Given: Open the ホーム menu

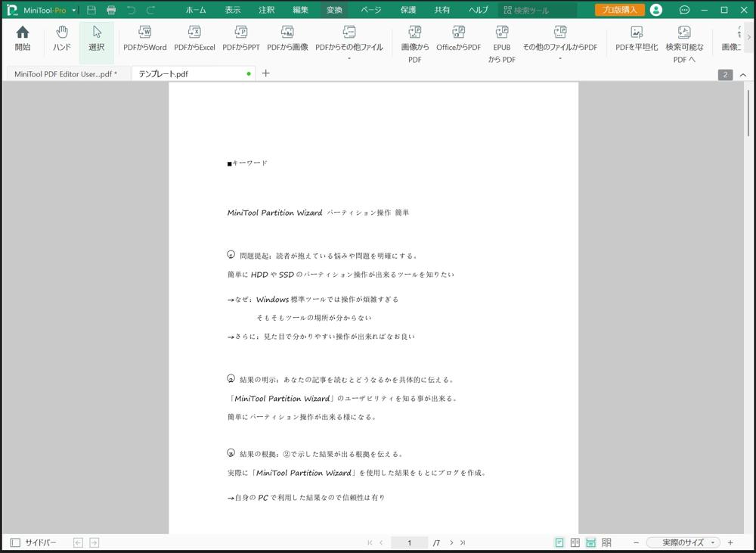Looking at the screenshot, I should point(196,10).
